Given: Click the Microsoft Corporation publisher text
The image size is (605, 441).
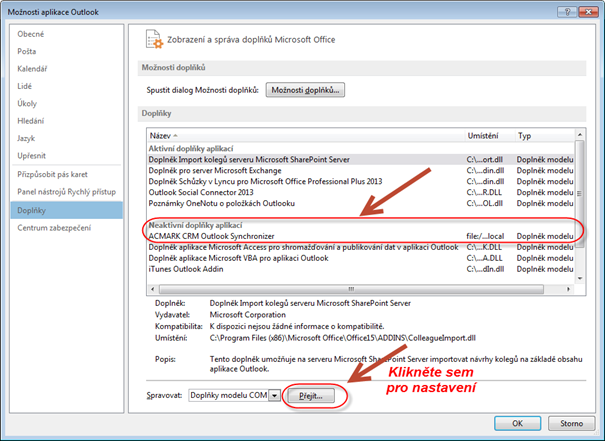Looking at the screenshot, I should [248, 315].
